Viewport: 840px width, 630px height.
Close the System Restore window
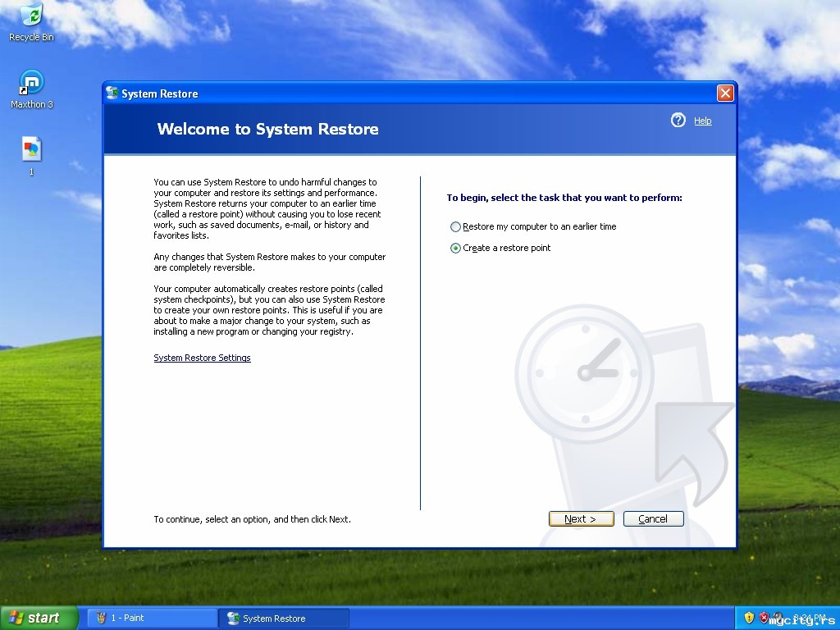[725, 94]
